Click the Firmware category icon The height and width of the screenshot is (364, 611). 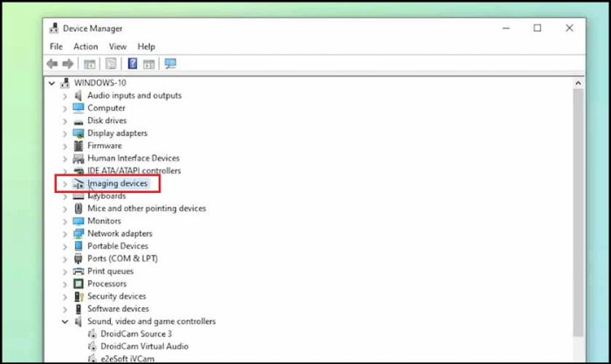pyautogui.click(x=79, y=146)
